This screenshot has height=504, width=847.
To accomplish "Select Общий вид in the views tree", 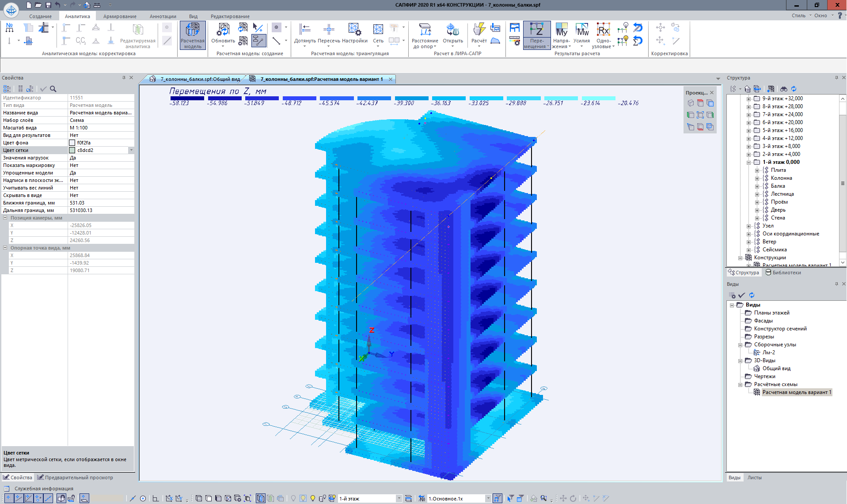I will pos(776,368).
